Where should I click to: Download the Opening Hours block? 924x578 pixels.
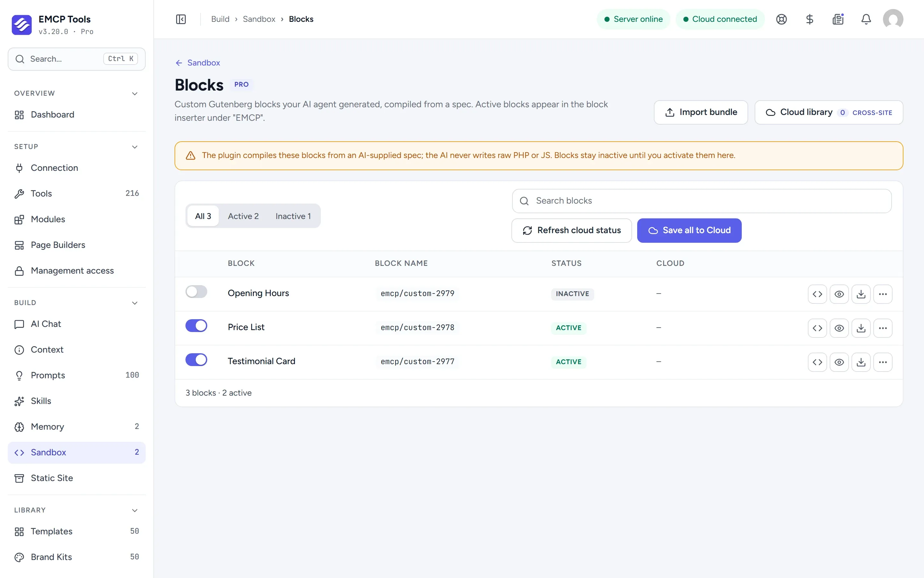click(861, 294)
